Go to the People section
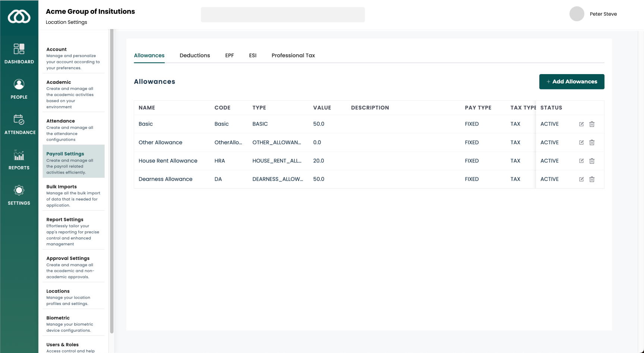The height and width of the screenshot is (353, 644). point(19,89)
